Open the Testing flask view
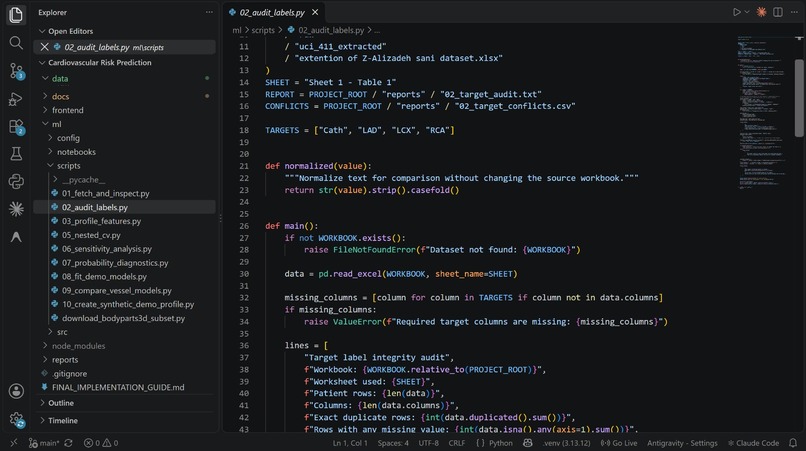Image resolution: width=806 pixels, height=451 pixels. click(16, 154)
